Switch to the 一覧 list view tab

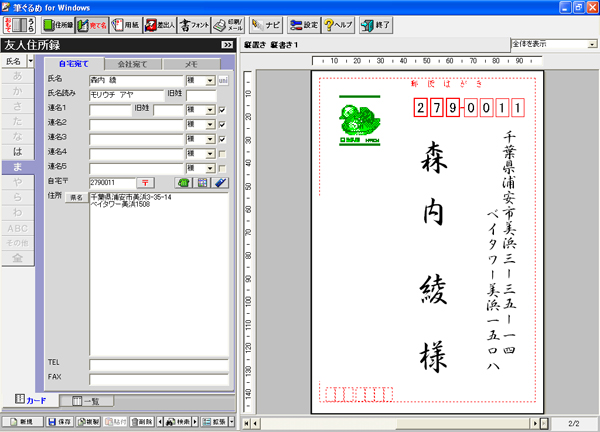coord(78,401)
